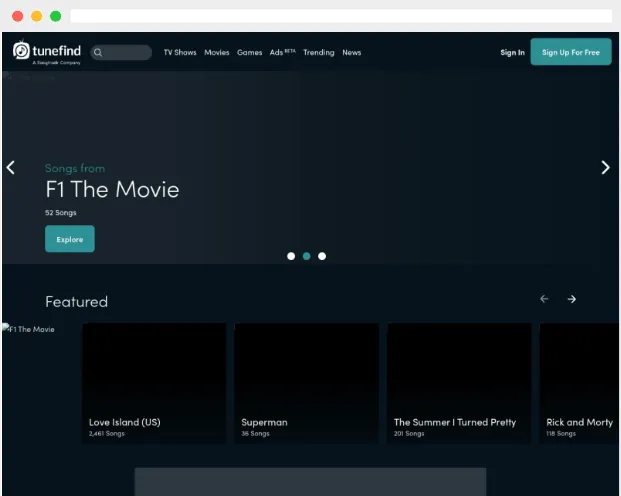Image resolution: width=621 pixels, height=496 pixels.
Task: Focus the search input field
Action: click(x=121, y=52)
